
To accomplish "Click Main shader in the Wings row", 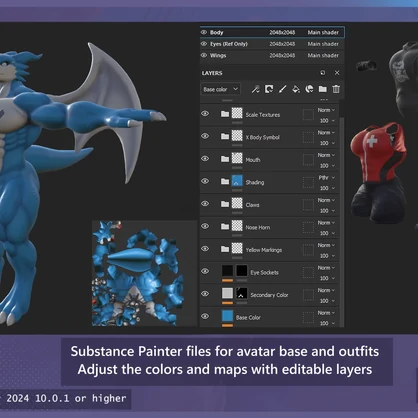I will point(323,55).
